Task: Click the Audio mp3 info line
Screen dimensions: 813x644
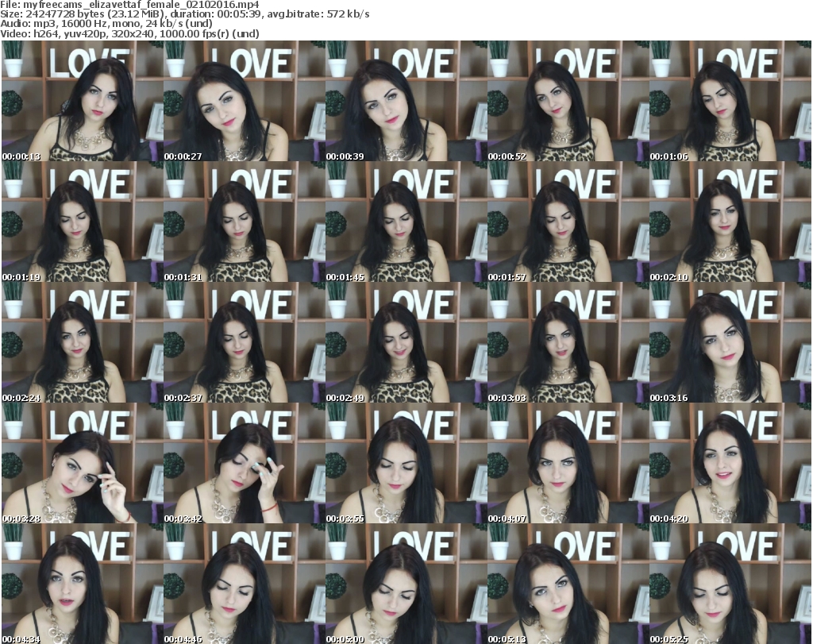Action: coord(106,24)
